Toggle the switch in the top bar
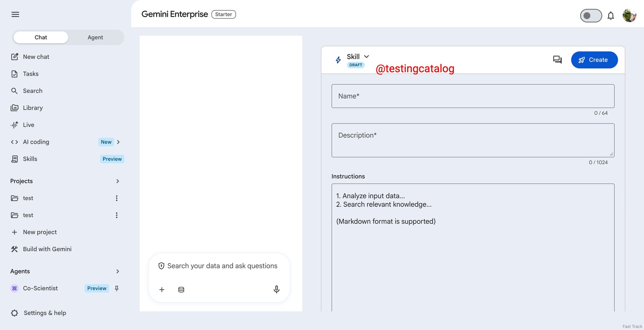Screen dimensions: 644x330 [591, 15]
